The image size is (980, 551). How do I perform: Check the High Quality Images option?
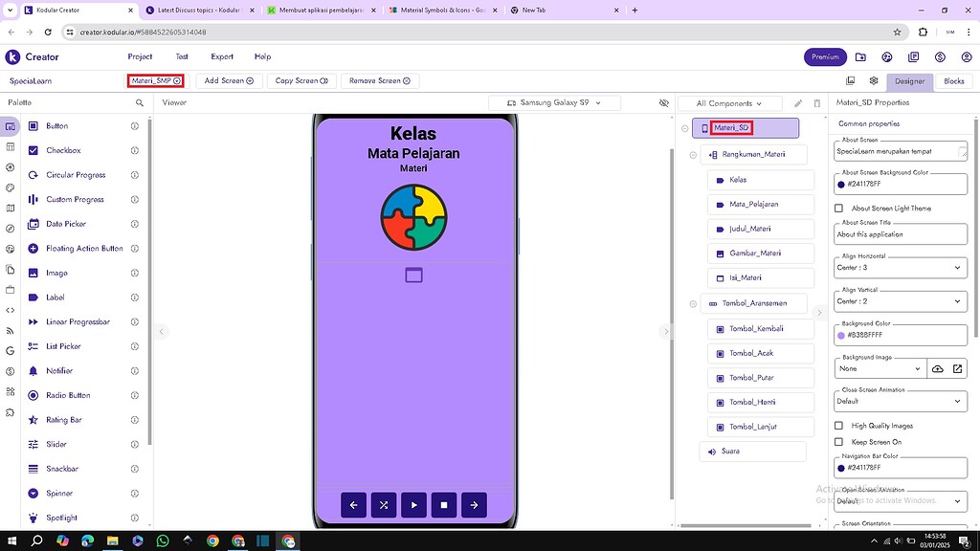point(836,425)
